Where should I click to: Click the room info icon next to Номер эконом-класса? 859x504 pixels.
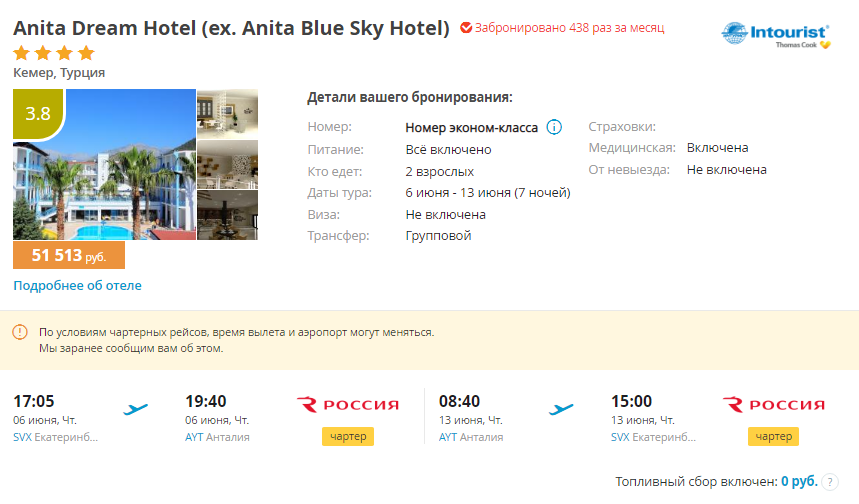point(554,127)
